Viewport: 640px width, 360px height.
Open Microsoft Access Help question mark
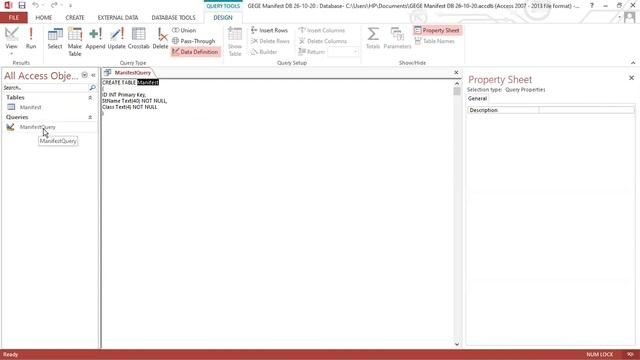click(591, 5)
